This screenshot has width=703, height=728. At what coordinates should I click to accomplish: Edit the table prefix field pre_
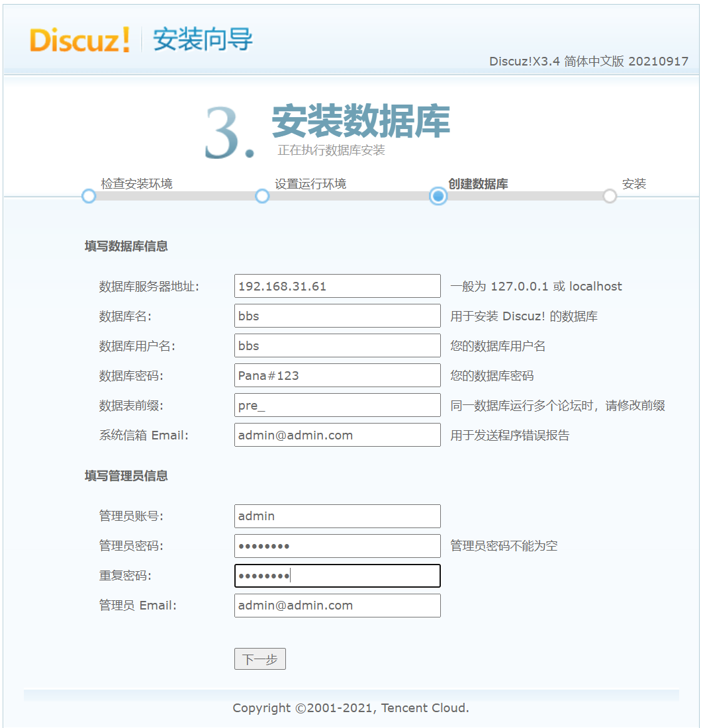point(337,405)
